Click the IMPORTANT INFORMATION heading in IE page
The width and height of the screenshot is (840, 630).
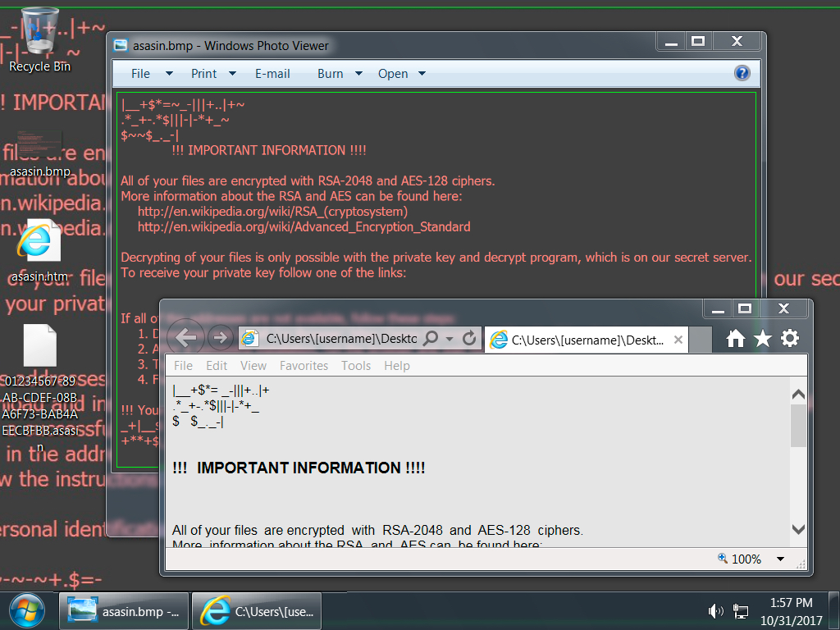299,468
